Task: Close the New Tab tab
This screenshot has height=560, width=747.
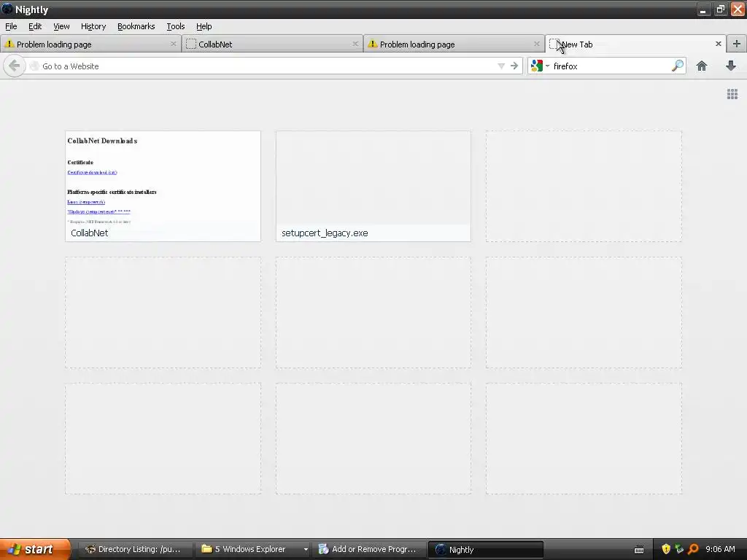Action: tap(719, 44)
